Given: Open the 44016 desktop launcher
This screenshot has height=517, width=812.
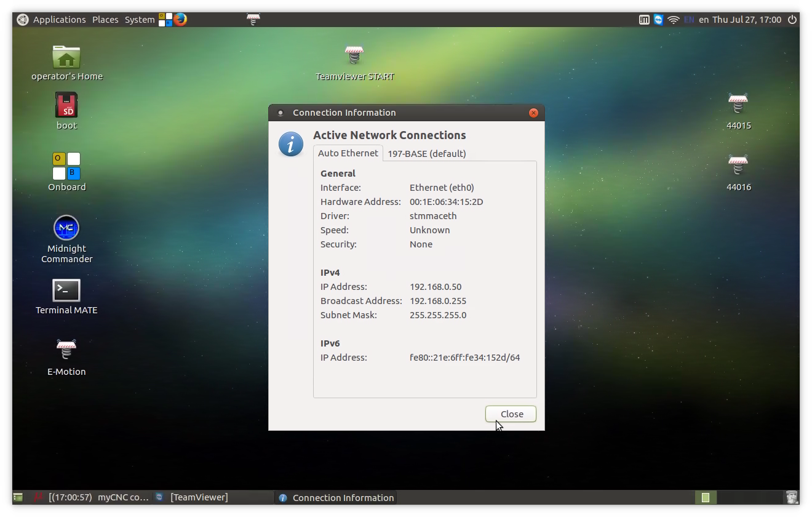Looking at the screenshot, I should (x=738, y=166).
